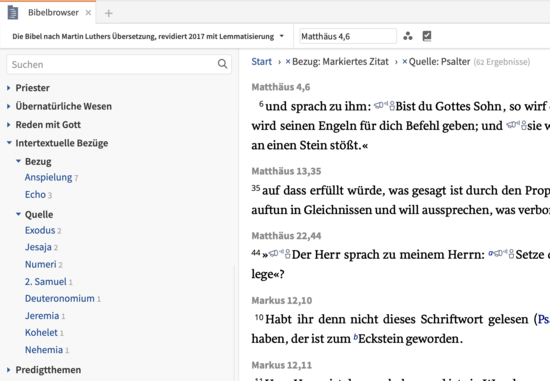550x381 pixels.
Task: Select the Echo facet
Action: (x=35, y=194)
